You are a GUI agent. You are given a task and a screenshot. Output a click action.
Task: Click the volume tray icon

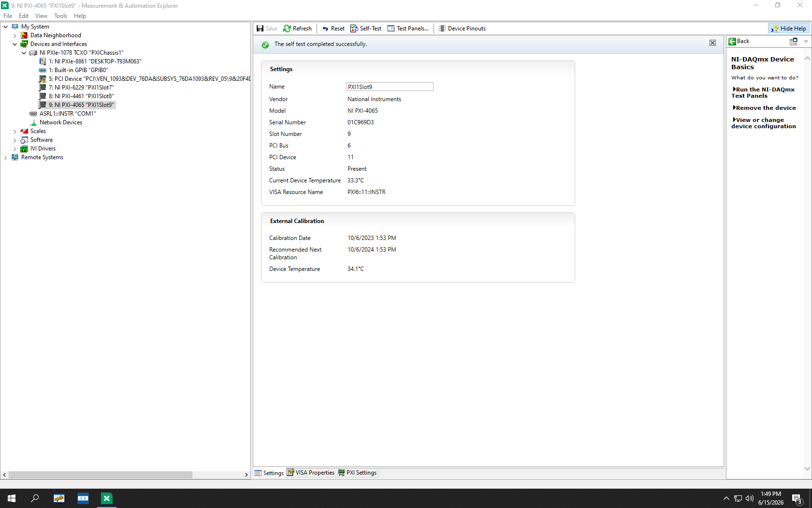[x=750, y=498]
